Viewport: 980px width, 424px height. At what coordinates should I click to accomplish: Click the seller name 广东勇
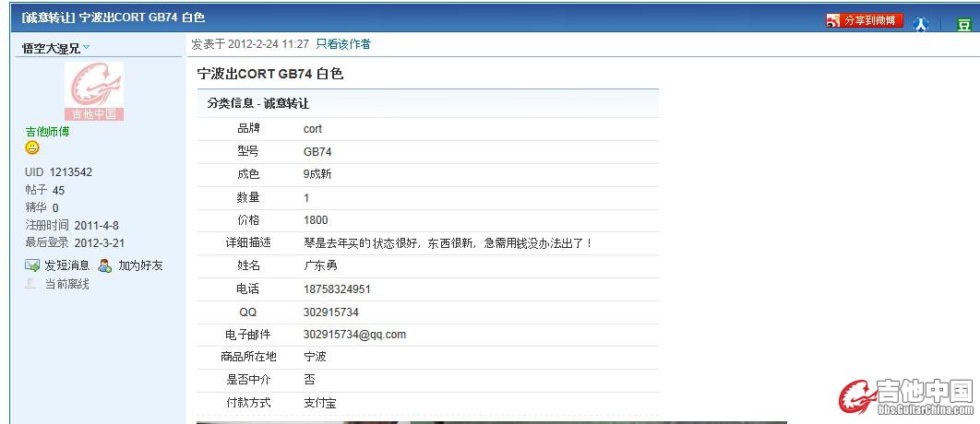coord(320,266)
